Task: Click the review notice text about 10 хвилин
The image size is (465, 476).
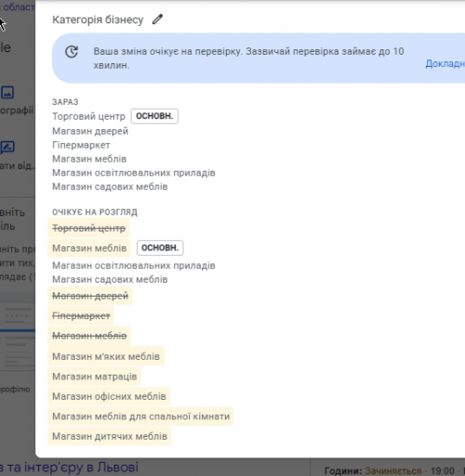Action: 248,58
